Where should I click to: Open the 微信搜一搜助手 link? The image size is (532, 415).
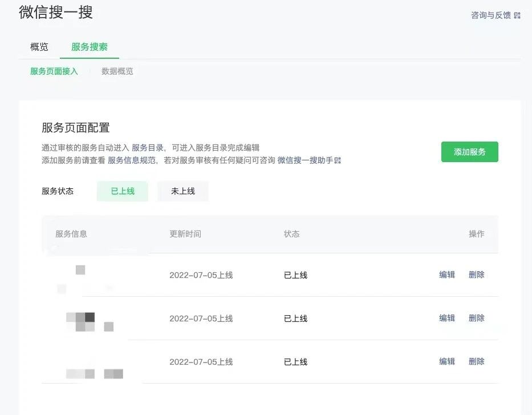pos(305,160)
